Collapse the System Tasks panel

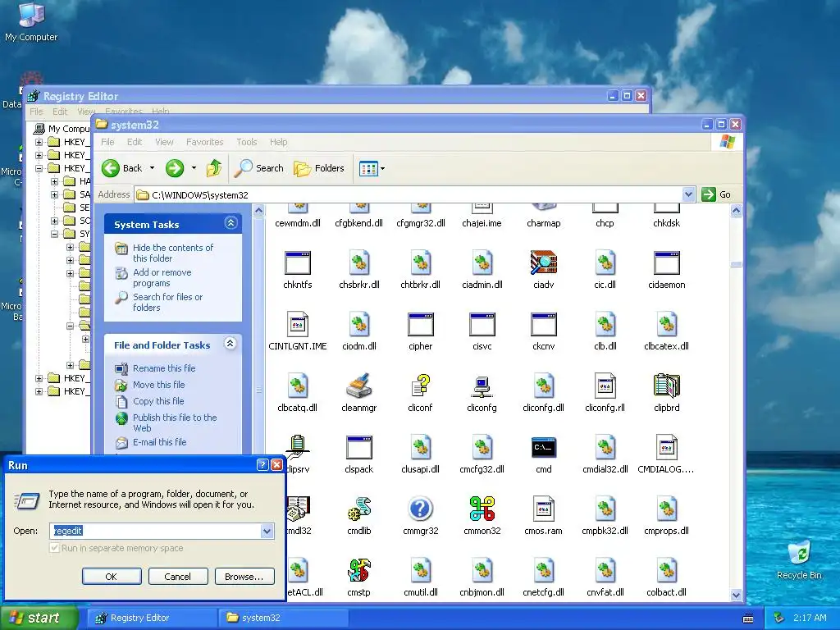point(231,223)
